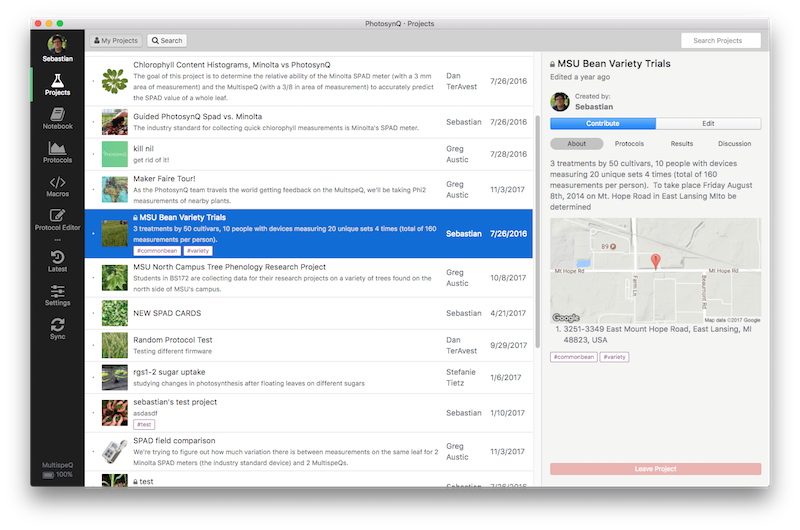Open the Projects section in sidebar
Screen dimensions: 800x530
click(x=57, y=85)
